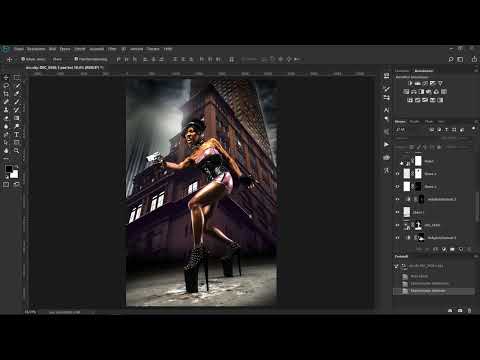This screenshot has height=360, width=480.
Task: Open the layer filter kind dropdown
Action: [410, 129]
